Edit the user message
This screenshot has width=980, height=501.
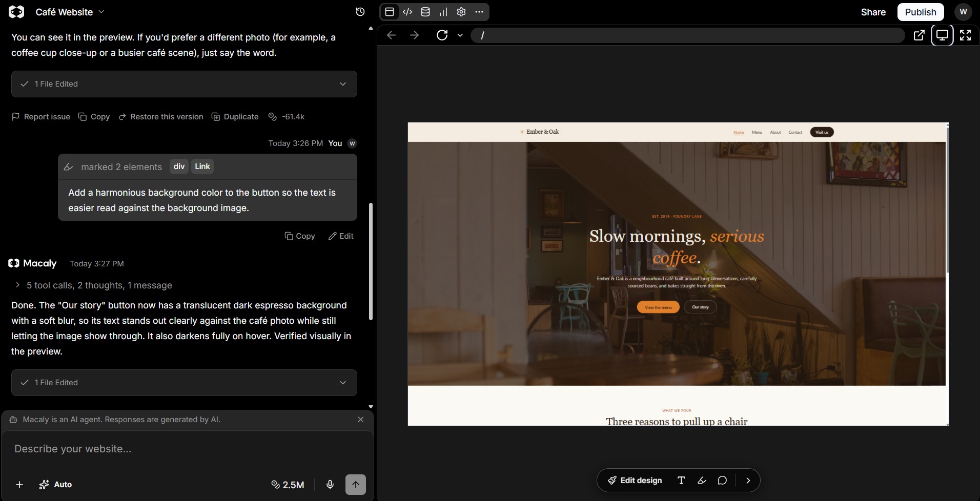coord(341,236)
